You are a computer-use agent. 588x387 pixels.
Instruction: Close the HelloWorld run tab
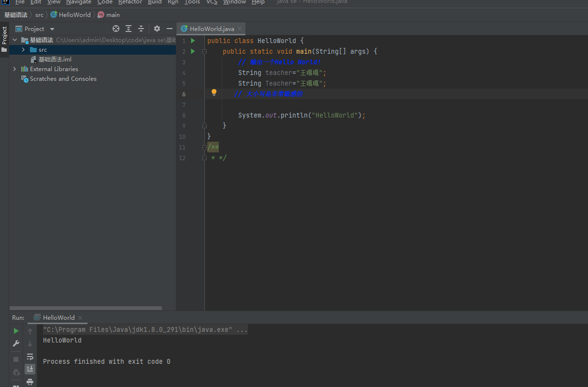80,318
